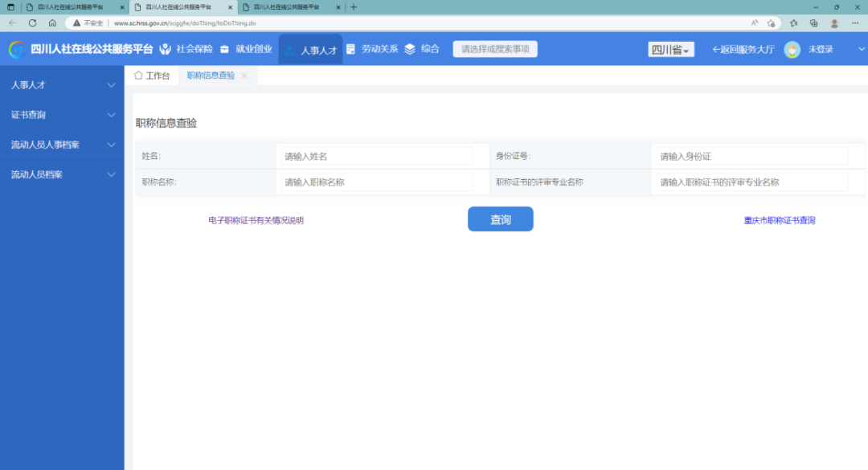
Task: Click the favorites star in the address bar
Action: click(771, 23)
